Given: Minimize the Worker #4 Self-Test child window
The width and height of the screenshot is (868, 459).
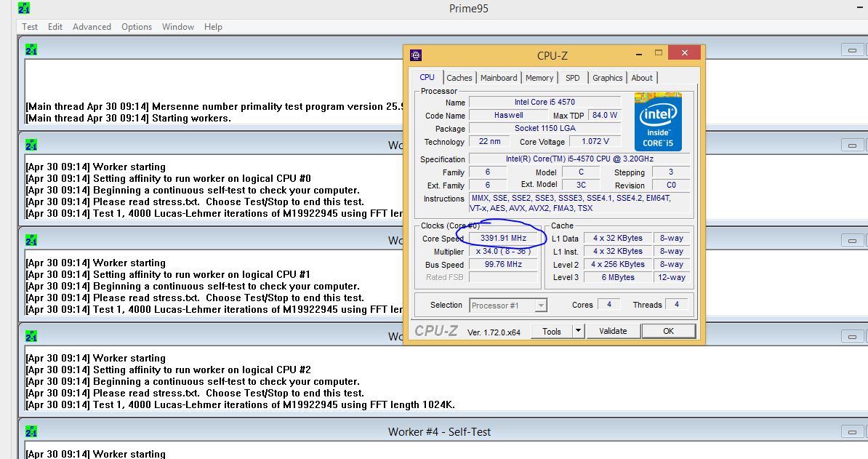Looking at the screenshot, I should [x=852, y=431].
